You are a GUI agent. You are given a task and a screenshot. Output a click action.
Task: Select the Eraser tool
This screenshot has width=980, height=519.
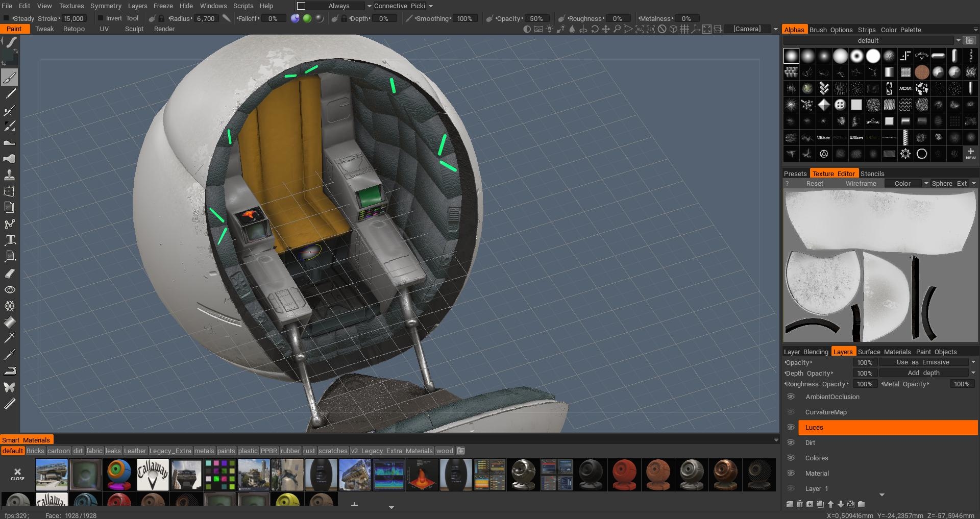pyautogui.click(x=10, y=274)
